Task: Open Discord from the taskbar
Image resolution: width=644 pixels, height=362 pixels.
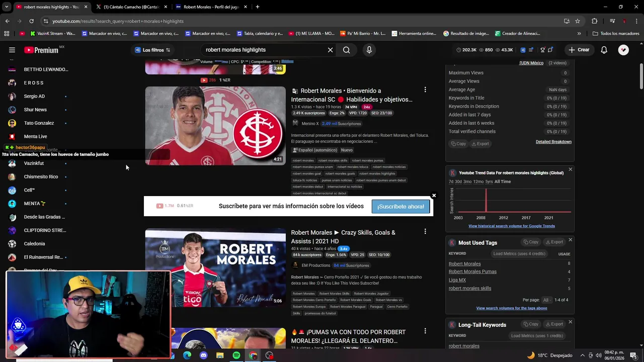Action: click(x=203, y=355)
